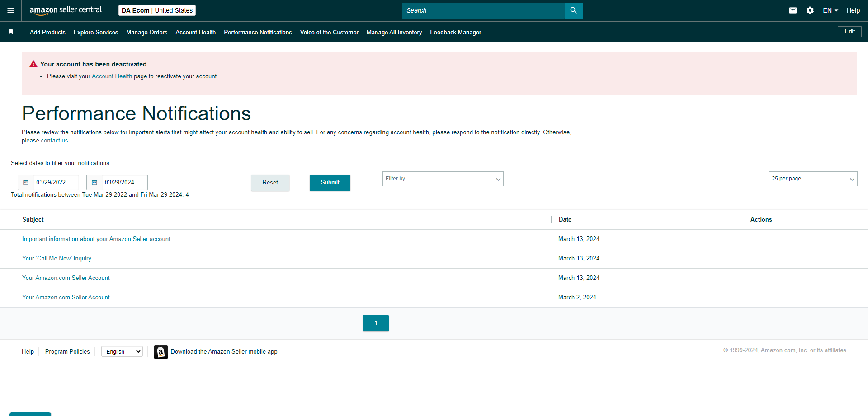Open the 25 per page dropdown
The width and height of the screenshot is (868, 416).
pyautogui.click(x=813, y=179)
